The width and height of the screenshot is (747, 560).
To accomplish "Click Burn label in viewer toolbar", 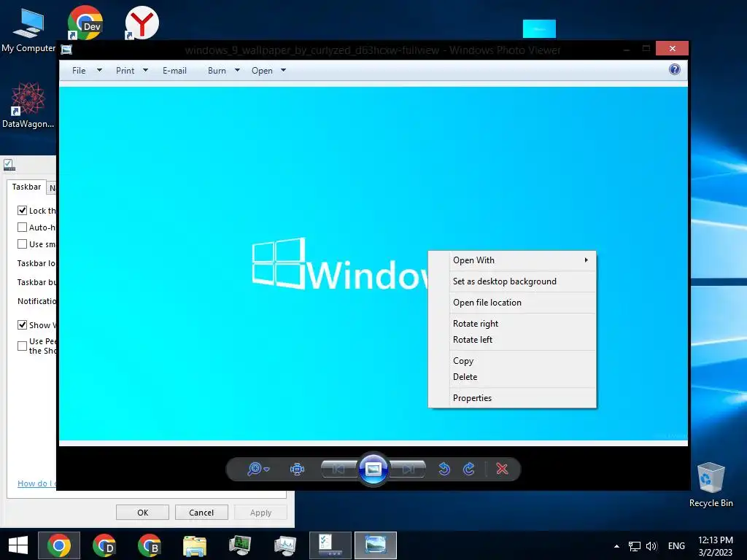I will click(x=217, y=71).
